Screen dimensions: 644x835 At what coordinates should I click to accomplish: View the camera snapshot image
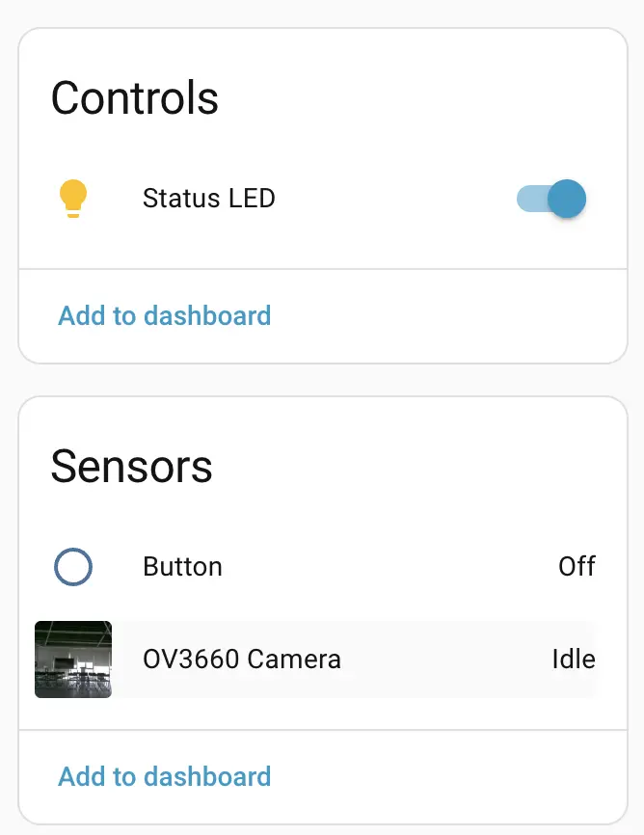tap(73, 660)
